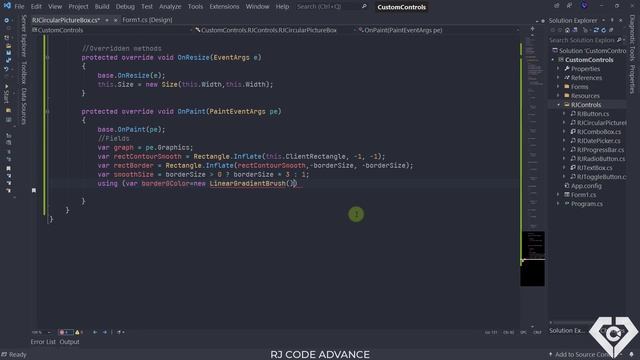Click the Solution Explorer Home icon
Image resolution: width=640 pixels, height=360 pixels.
click(567, 30)
